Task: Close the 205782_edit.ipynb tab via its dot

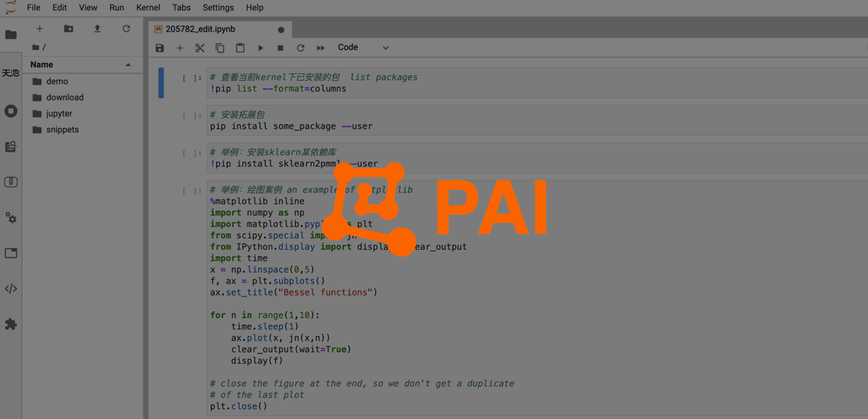Action: pos(281,30)
